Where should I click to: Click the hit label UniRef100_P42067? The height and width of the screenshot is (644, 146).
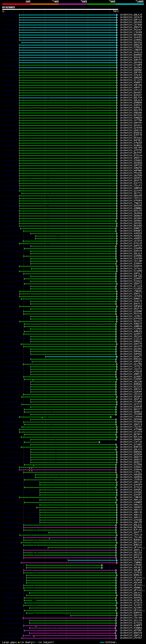[131, 30]
